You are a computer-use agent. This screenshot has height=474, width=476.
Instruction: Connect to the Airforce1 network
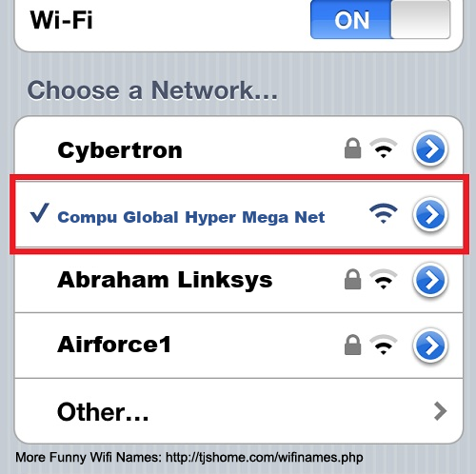pyautogui.click(x=114, y=345)
